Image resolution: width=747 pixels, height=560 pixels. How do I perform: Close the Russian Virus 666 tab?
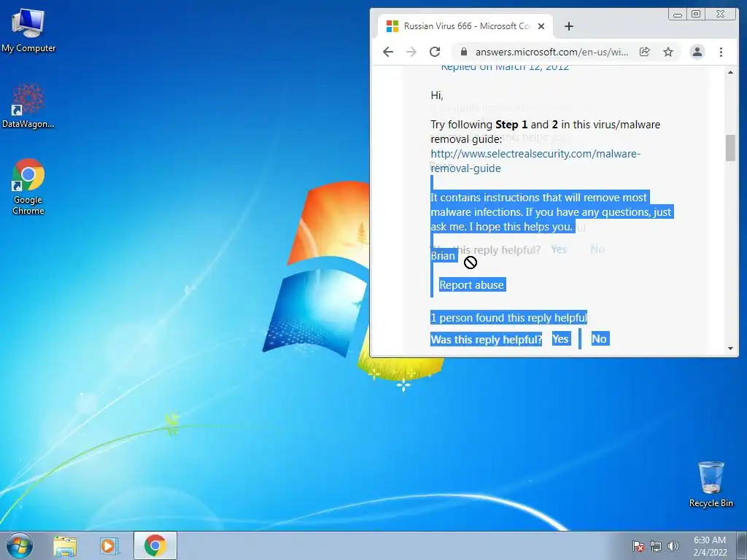pos(541,26)
